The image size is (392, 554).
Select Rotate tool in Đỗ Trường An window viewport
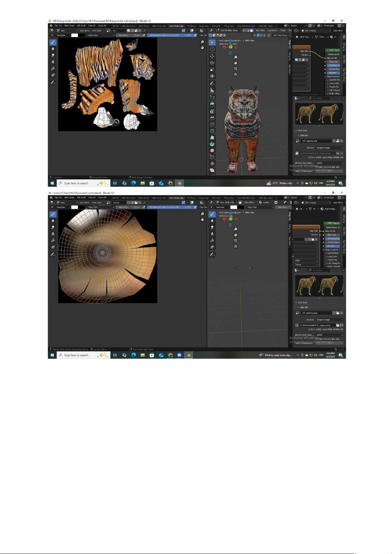click(212, 63)
